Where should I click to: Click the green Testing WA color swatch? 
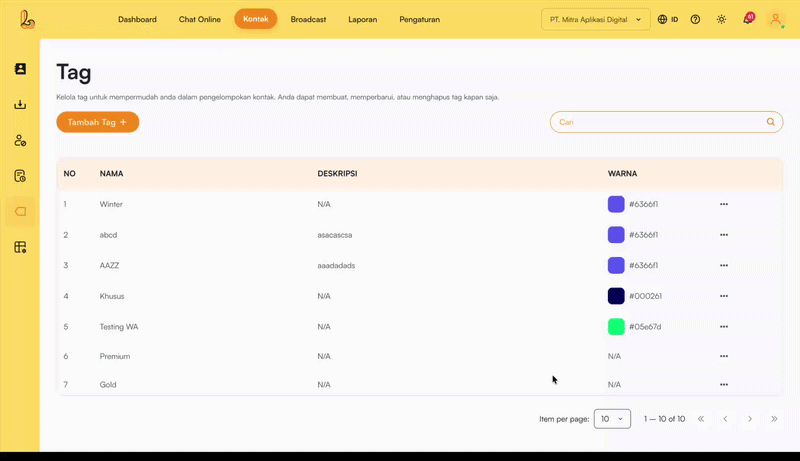[x=616, y=326]
